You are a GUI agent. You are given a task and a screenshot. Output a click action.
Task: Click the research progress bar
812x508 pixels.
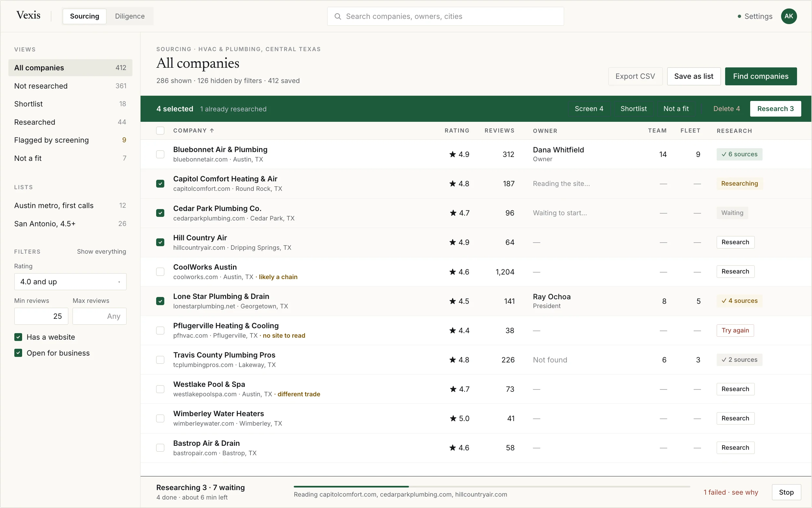492,487
